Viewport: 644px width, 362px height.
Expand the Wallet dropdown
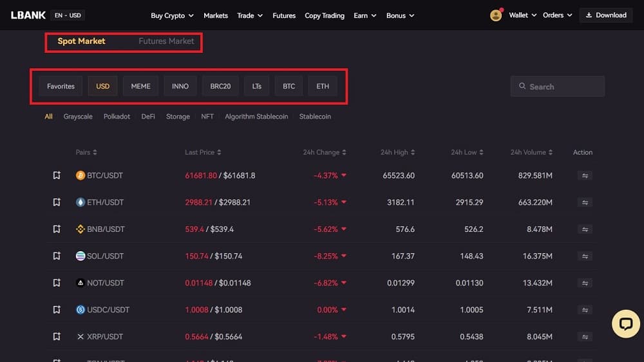pyautogui.click(x=522, y=15)
